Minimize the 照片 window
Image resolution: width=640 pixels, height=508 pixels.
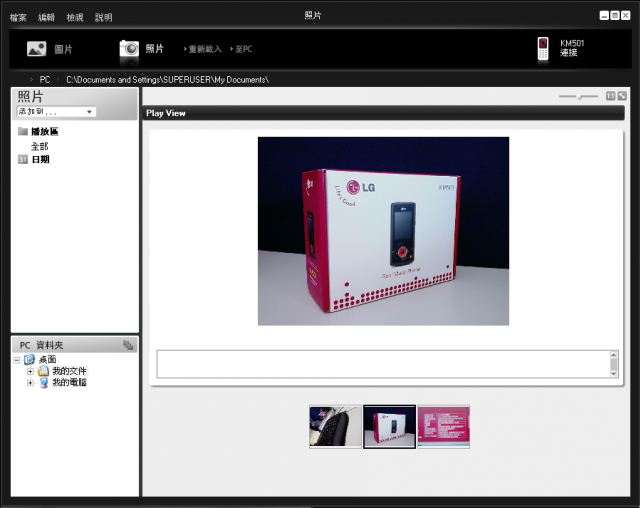[604, 16]
